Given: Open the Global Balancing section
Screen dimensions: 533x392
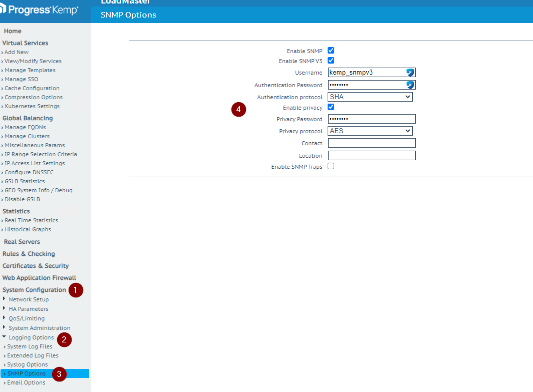Looking at the screenshot, I should (28, 118).
